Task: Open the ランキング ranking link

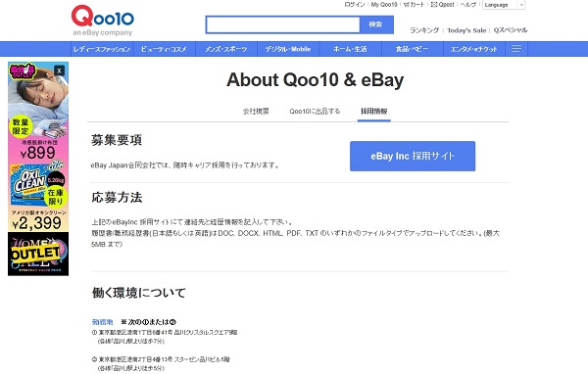Action: click(424, 30)
